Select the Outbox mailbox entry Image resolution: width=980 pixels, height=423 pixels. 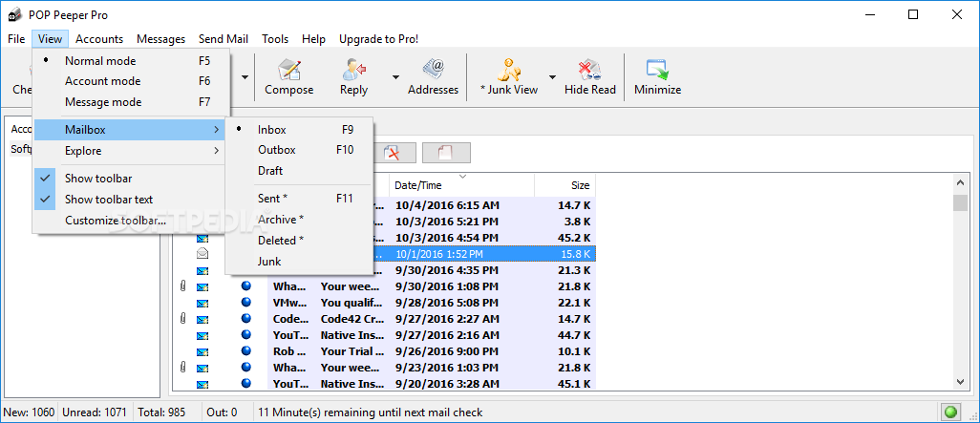click(x=299, y=150)
